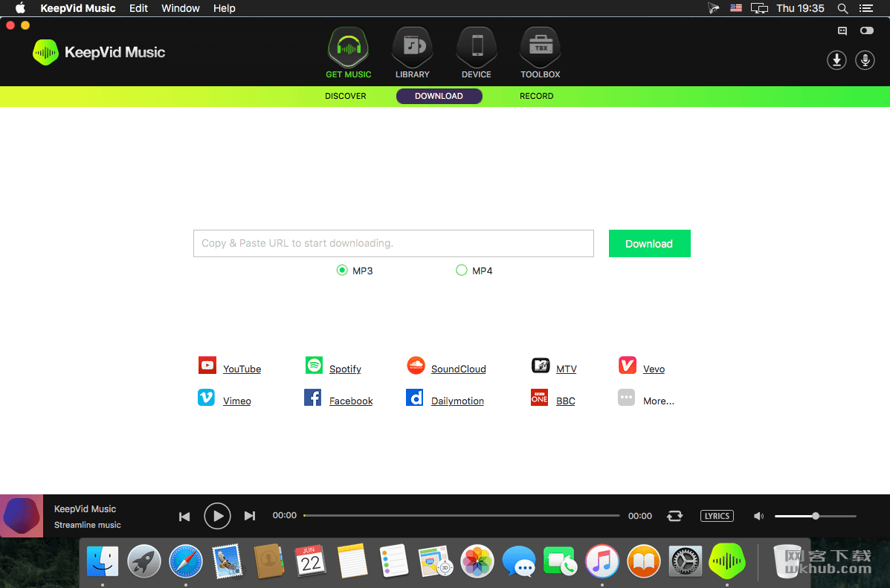Click the volume slider handle
The image size is (890, 588).
[x=816, y=516]
